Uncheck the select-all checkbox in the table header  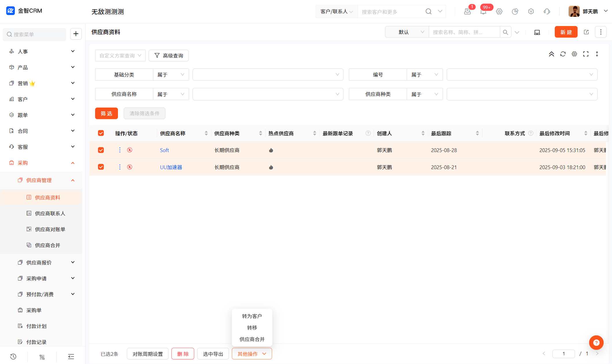pyautogui.click(x=101, y=133)
